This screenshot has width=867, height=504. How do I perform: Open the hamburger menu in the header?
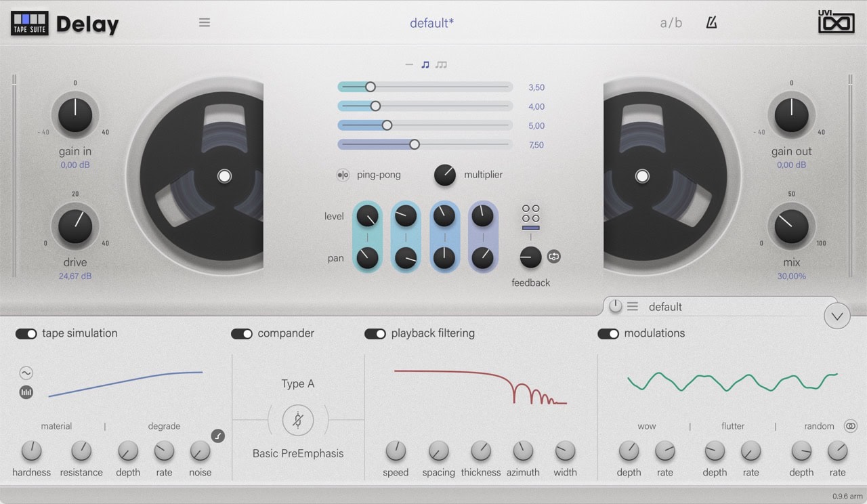(204, 22)
